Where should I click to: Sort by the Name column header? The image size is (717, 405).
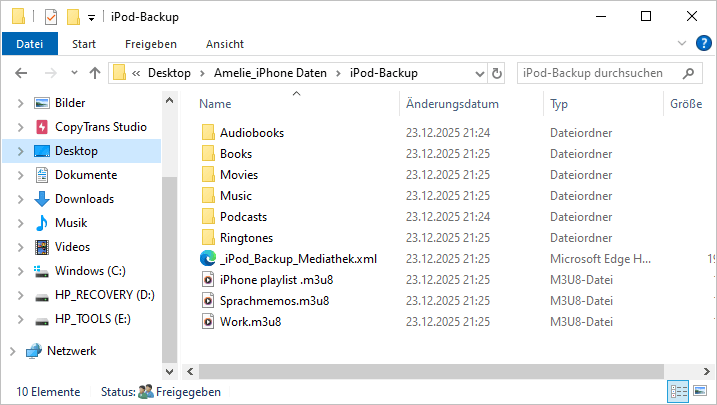coord(215,104)
